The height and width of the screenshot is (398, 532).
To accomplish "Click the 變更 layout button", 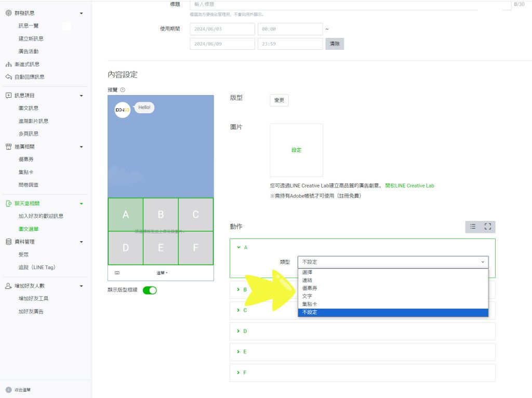I will 279,100.
